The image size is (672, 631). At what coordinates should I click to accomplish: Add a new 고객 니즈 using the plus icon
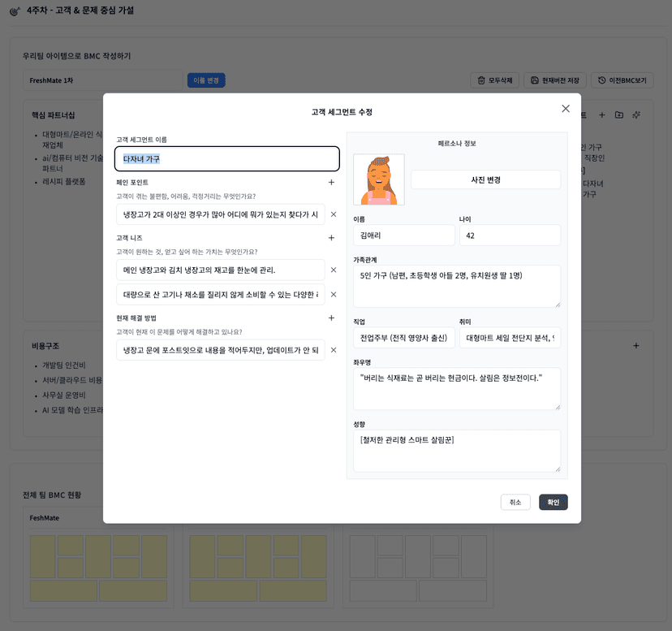pos(331,238)
